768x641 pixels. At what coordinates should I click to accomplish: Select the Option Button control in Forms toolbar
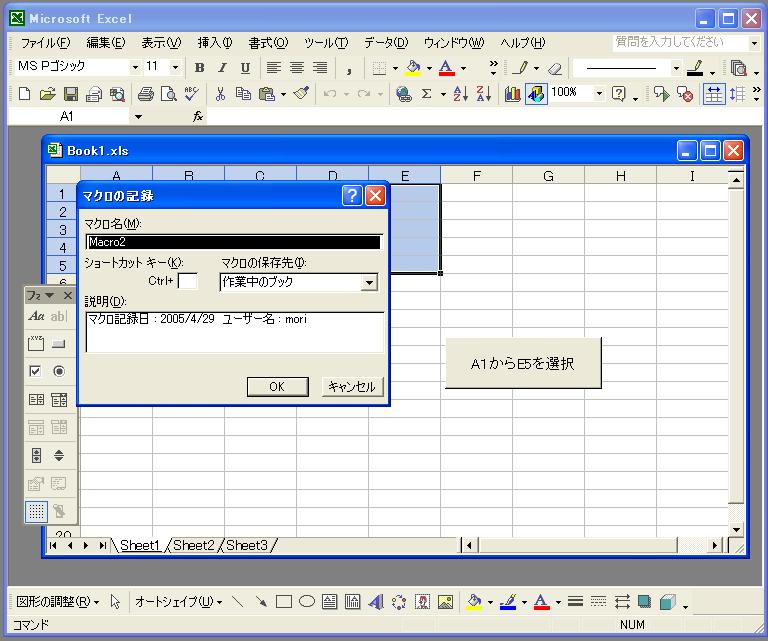59,371
